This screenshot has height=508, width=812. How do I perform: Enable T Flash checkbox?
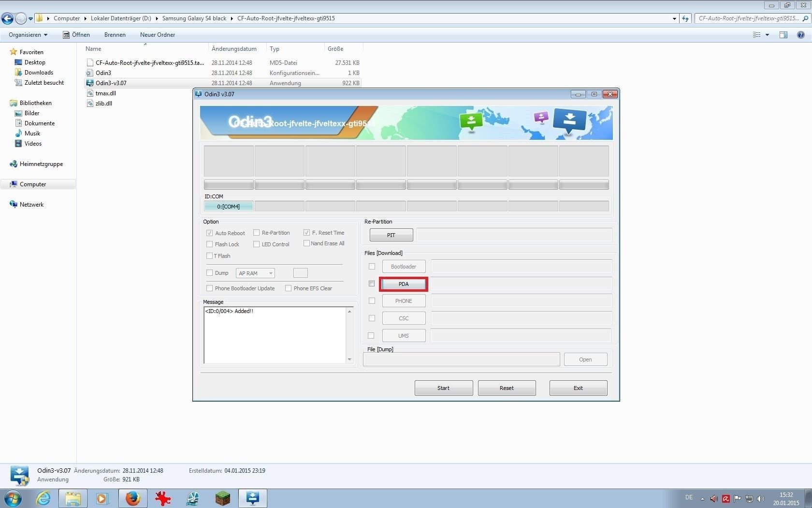(x=210, y=256)
